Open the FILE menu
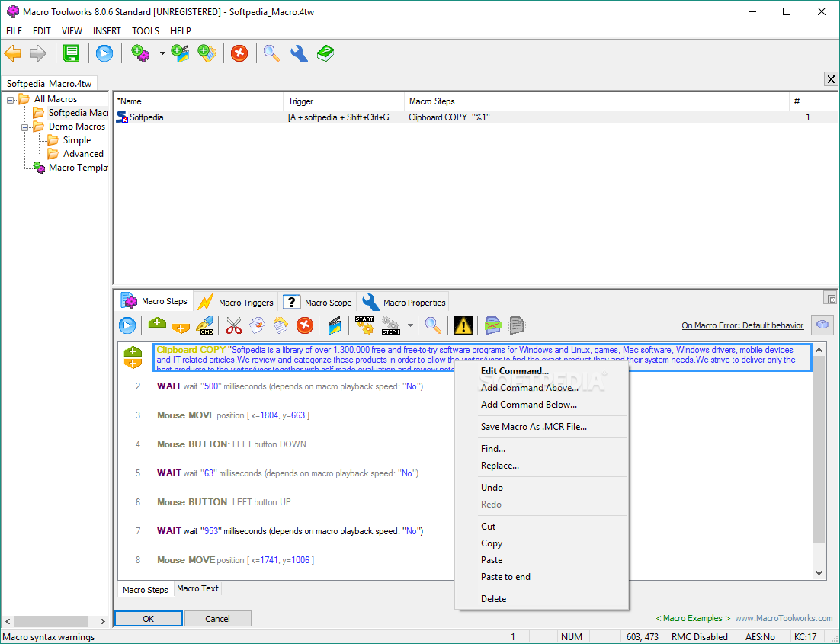This screenshot has height=644, width=840. click(x=14, y=31)
